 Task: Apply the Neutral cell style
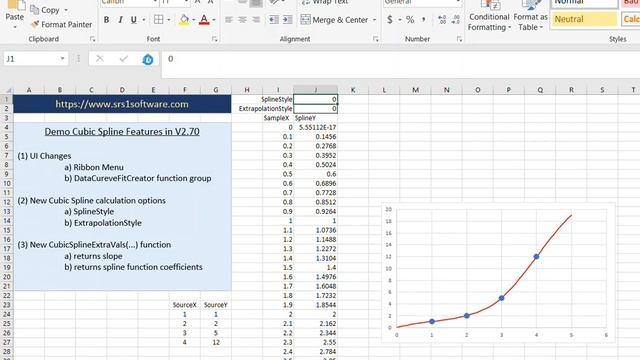pos(585,19)
